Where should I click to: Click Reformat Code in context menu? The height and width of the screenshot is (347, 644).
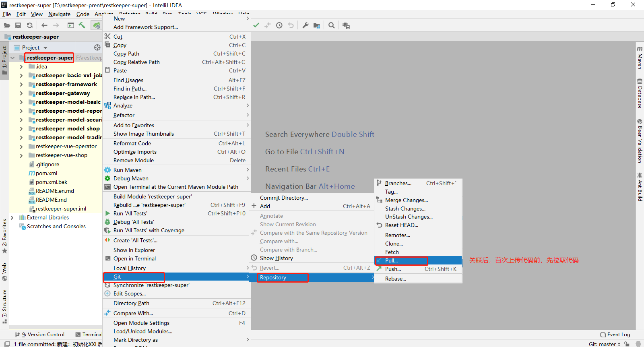[x=177, y=143]
